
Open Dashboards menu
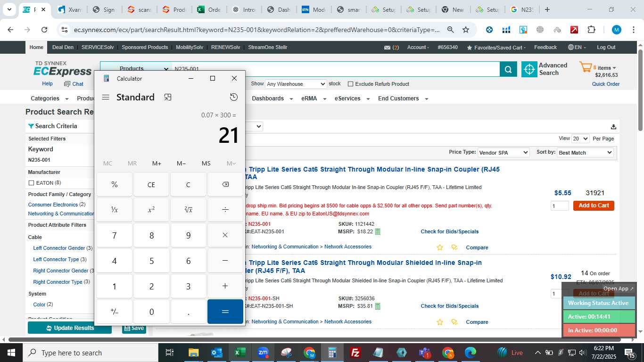point(272,99)
